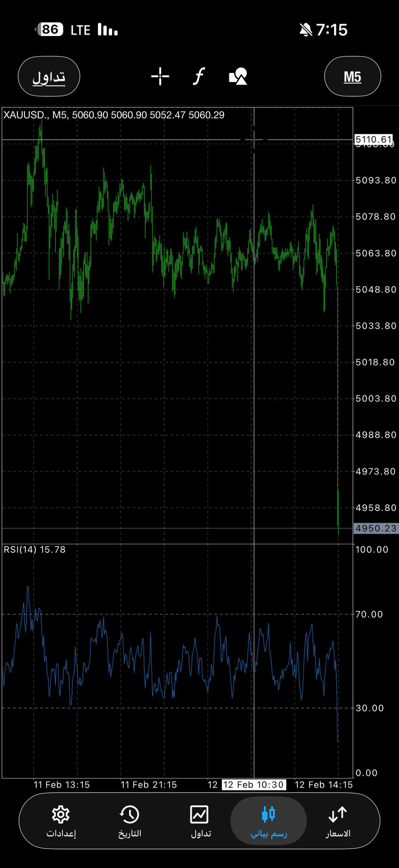Activate the crosshair tool icon
Viewport: 399px width, 868px height.
pos(160,76)
